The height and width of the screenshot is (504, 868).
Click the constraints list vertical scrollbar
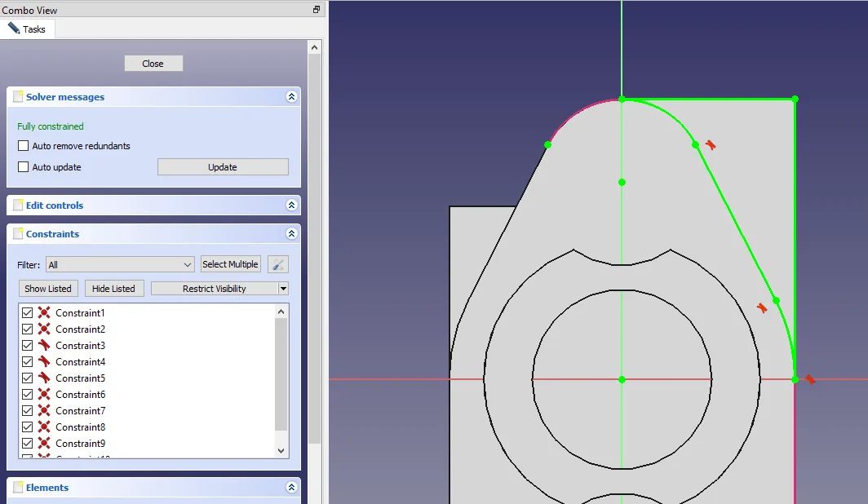(x=281, y=374)
